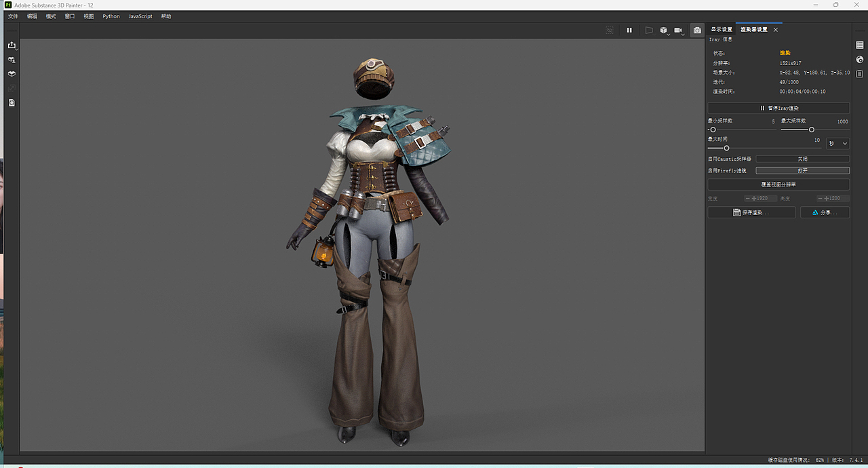Toggle the Firefly filter 打开 button

[x=802, y=171]
